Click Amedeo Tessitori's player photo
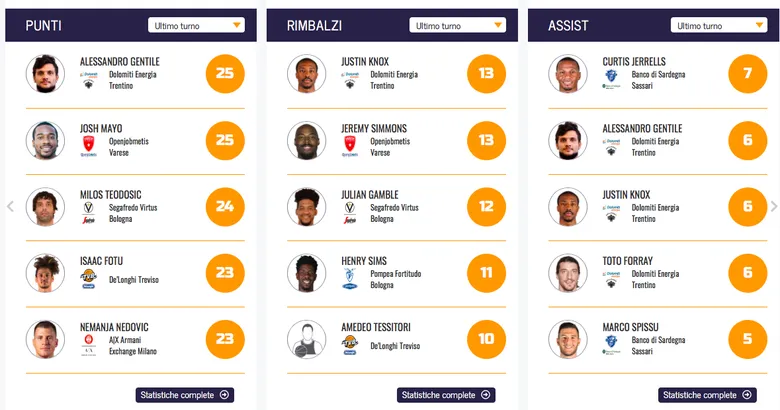This screenshot has height=410, width=780. coord(306,340)
